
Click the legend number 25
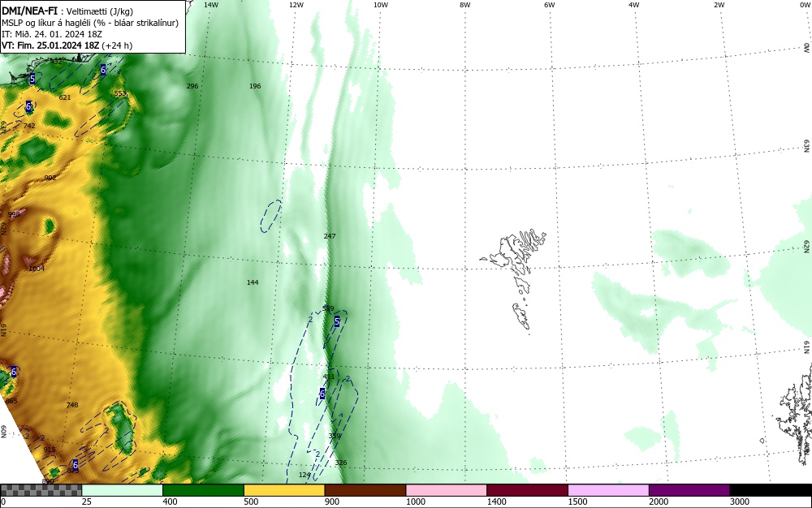[x=87, y=502]
